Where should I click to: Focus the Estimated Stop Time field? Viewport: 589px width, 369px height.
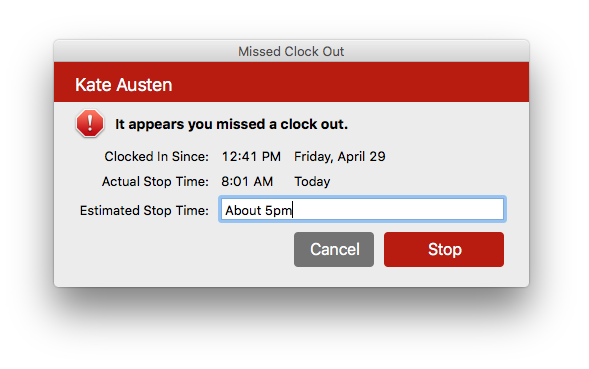click(362, 209)
